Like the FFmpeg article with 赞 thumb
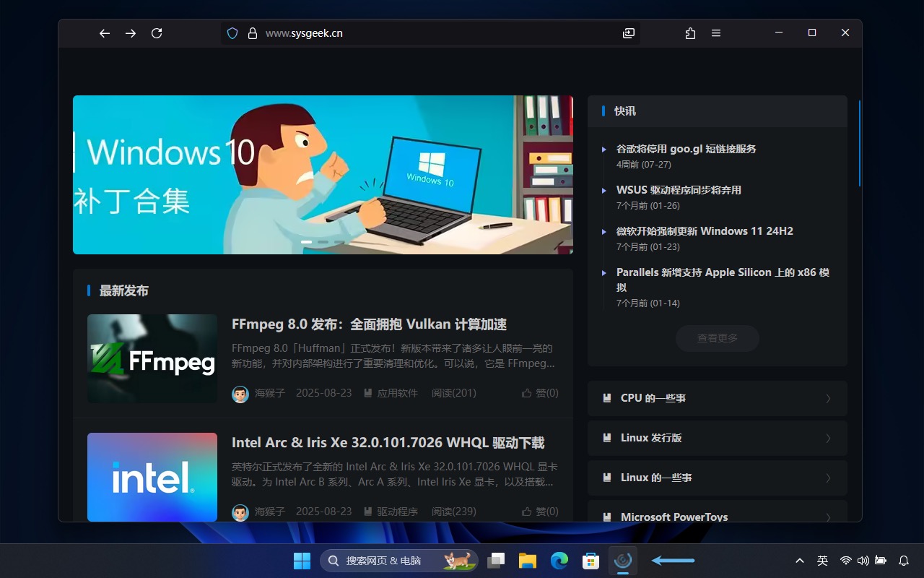 coord(540,393)
